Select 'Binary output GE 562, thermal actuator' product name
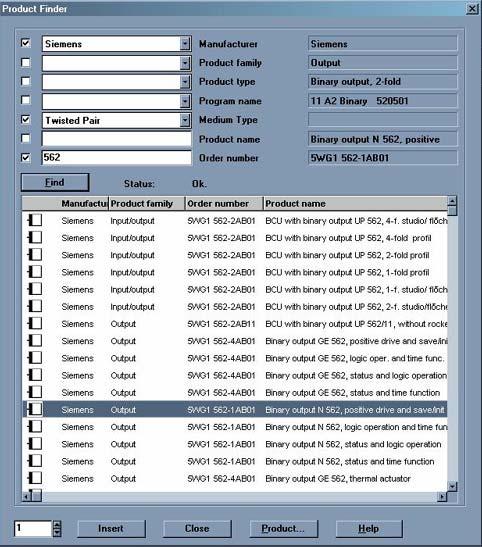The image size is (482, 547). [338, 479]
